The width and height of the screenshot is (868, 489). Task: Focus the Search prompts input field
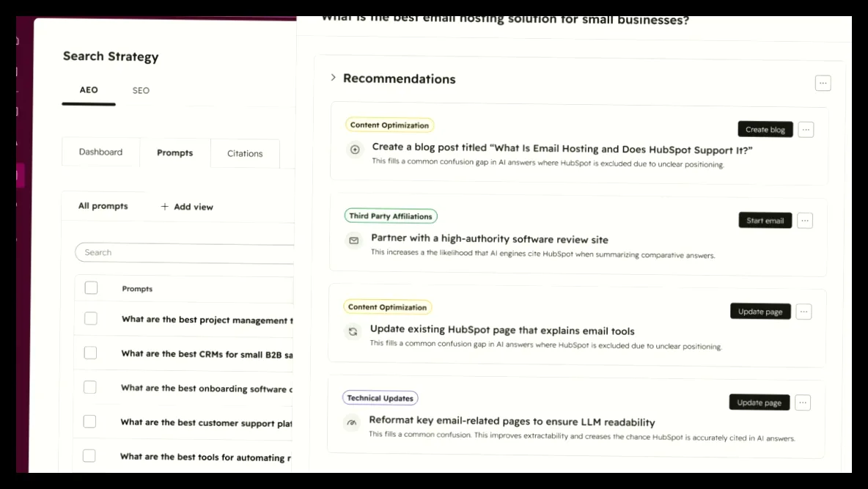click(x=184, y=252)
